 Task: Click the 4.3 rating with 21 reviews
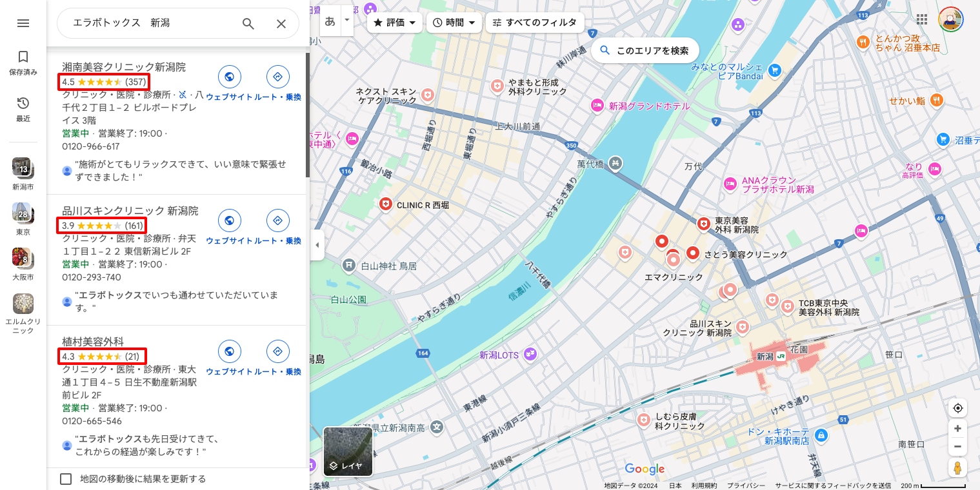[x=103, y=357]
